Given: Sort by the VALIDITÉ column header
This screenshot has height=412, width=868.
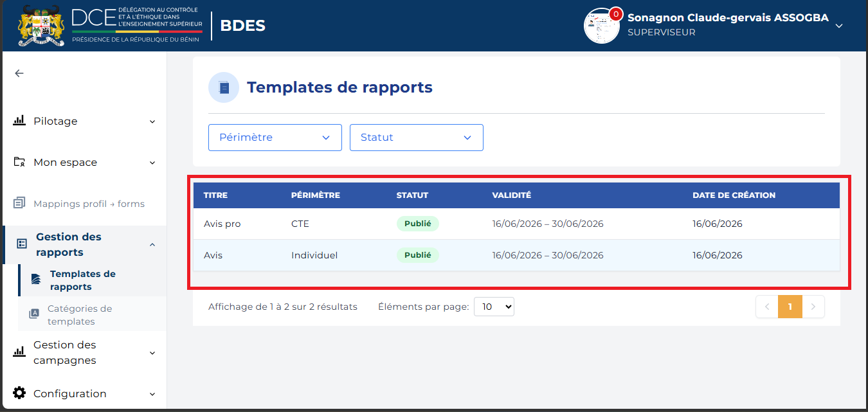Looking at the screenshot, I should point(512,195).
